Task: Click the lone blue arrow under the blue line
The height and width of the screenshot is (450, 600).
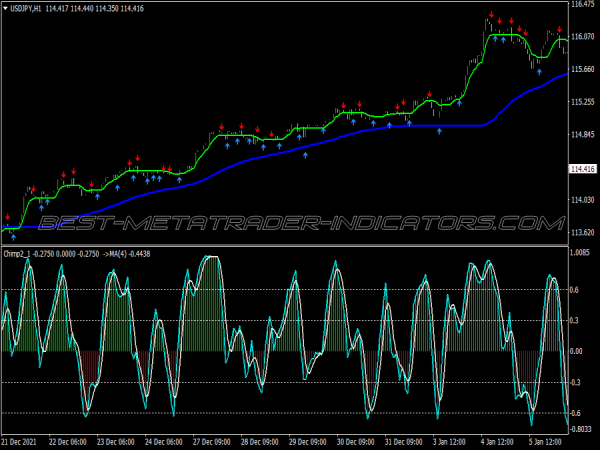Action: coord(439,129)
